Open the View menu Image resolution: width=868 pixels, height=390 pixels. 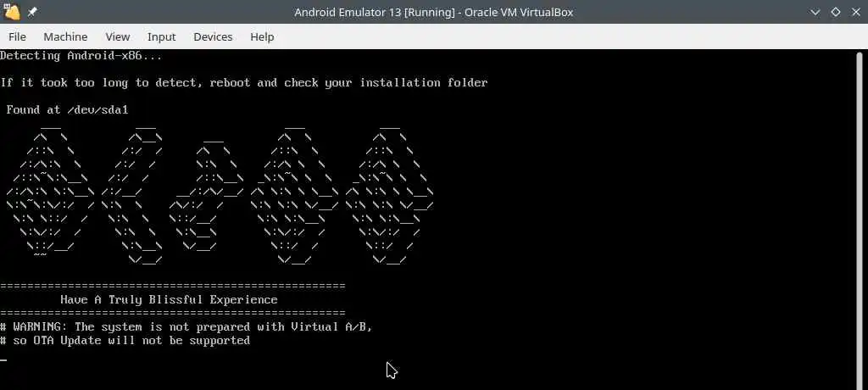(x=117, y=36)
